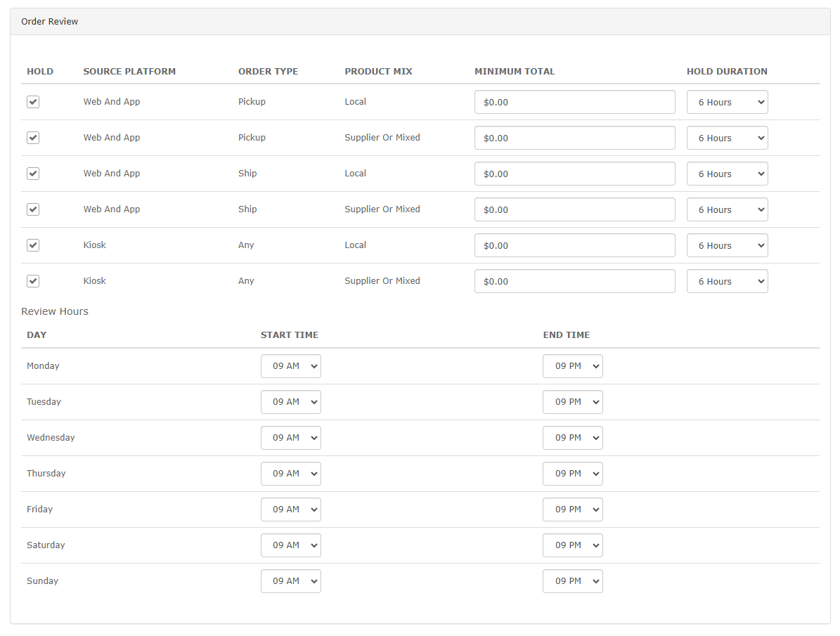The image size is (840, 636).
Task: Open hold duration dropdown for Kiosk Local row
Action: pyautogui.click(x=727, y=245)
